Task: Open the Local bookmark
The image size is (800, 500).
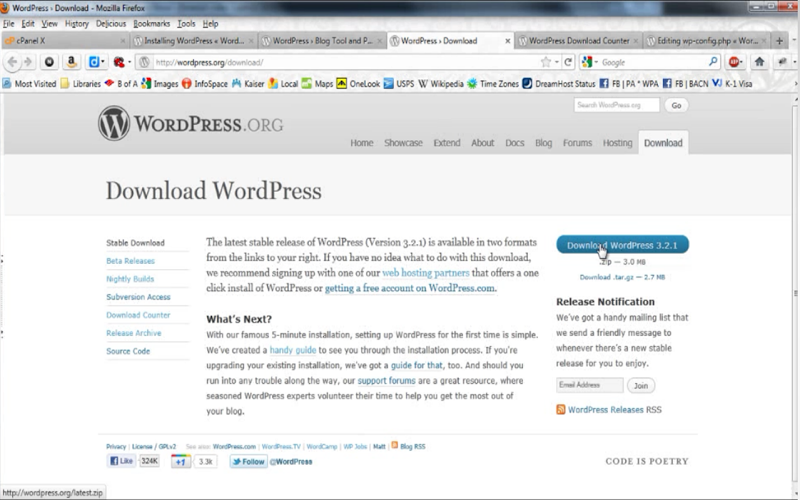Action: 283,84
